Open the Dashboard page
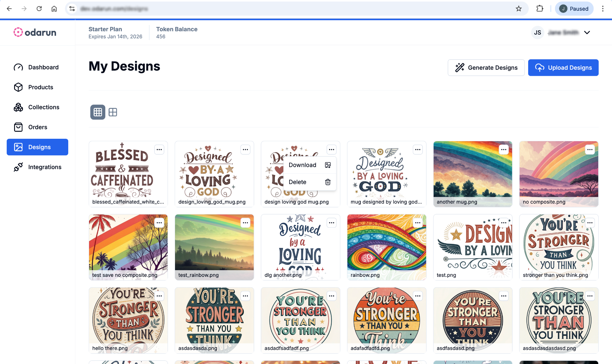Screen dimensions: 612x364 click(43, 67)
